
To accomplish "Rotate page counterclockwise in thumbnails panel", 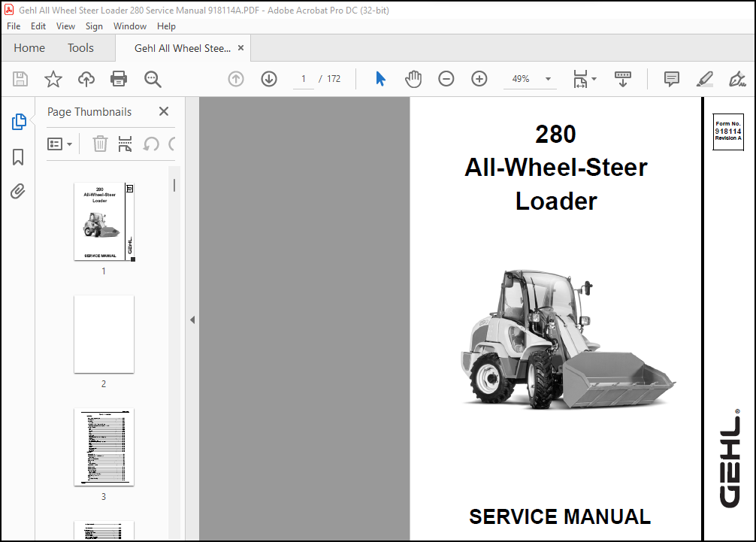I will (x=151, y=144).
